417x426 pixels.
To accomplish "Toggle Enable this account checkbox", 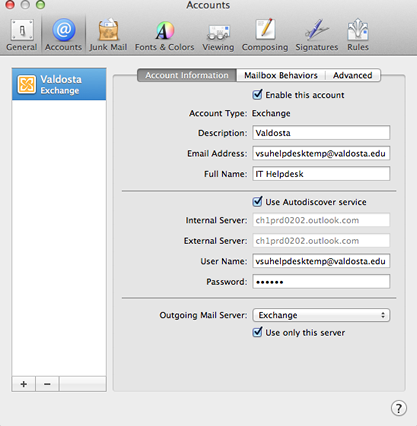I will [257, 95].
